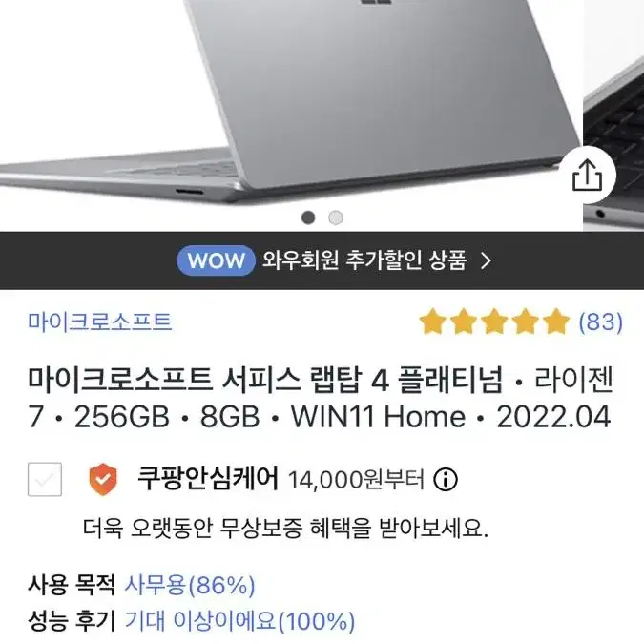Screen dimensions: 644x644
Task: Tap the five-star rating icons
Action: (x=494, y=322)
